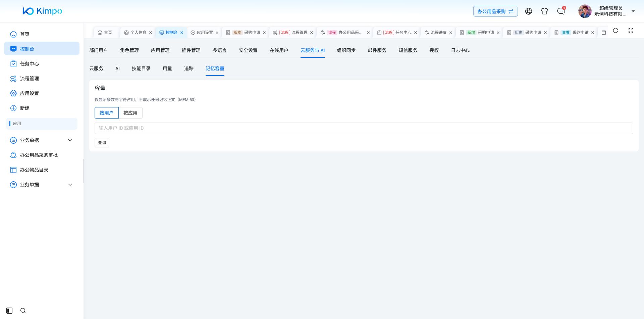Open 办公用品采购审批 in the sidebar
This screenshot has width=644, height=319.
tap(42, 155)
